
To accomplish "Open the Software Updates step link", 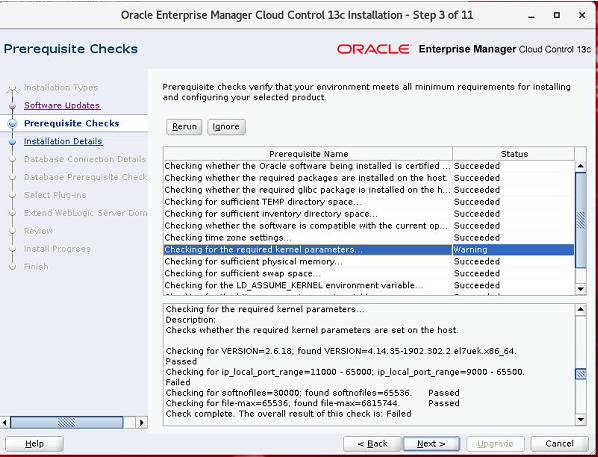I will coord(62,106).
